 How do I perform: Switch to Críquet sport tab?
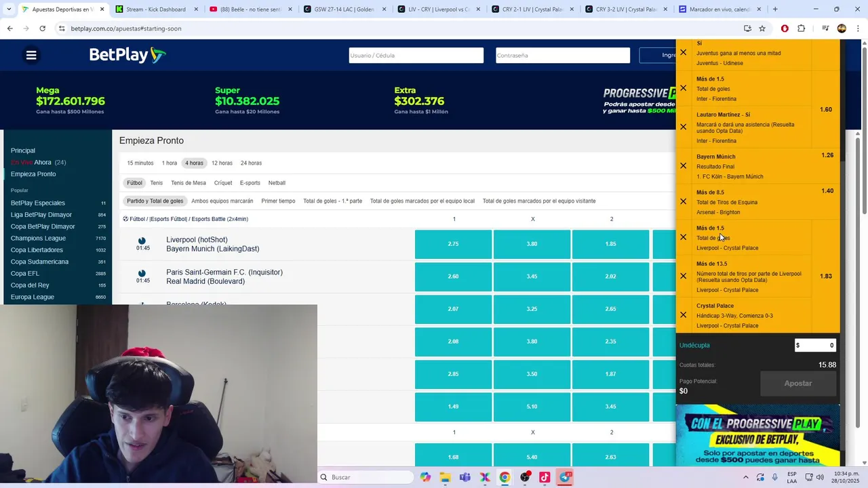coord(223,183)
